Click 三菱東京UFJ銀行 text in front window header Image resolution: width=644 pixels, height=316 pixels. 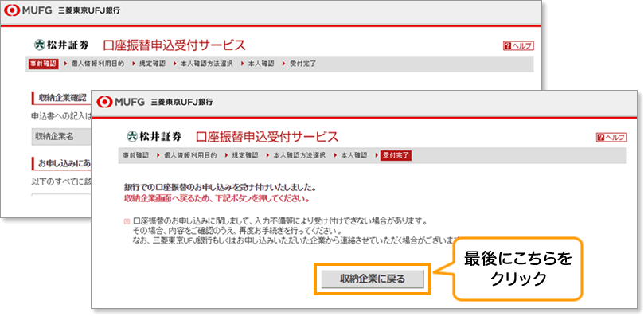tap(181, 103)
